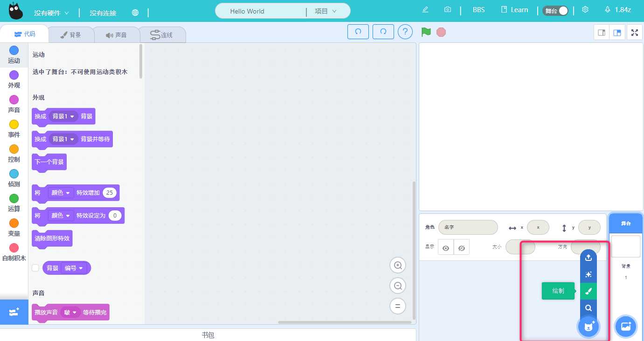Click the black cat logo
644x341 pixels.
pos(15,10)
